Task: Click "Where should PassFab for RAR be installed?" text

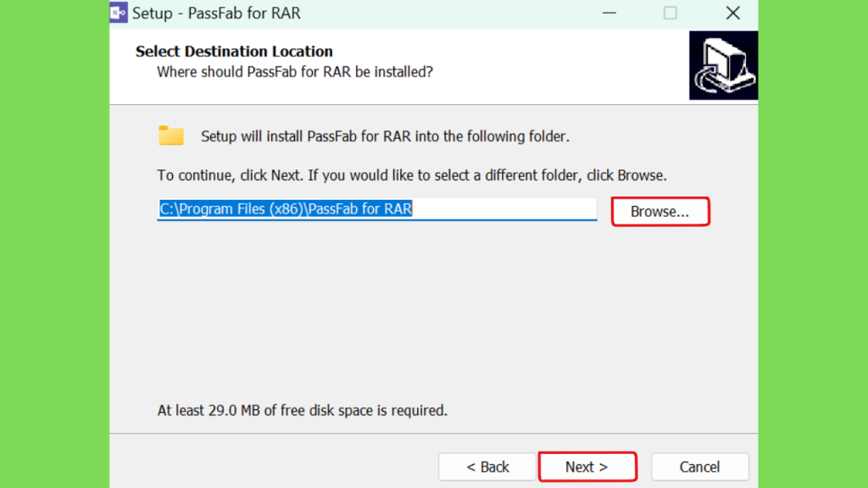Action: click(x=294, y=72)
